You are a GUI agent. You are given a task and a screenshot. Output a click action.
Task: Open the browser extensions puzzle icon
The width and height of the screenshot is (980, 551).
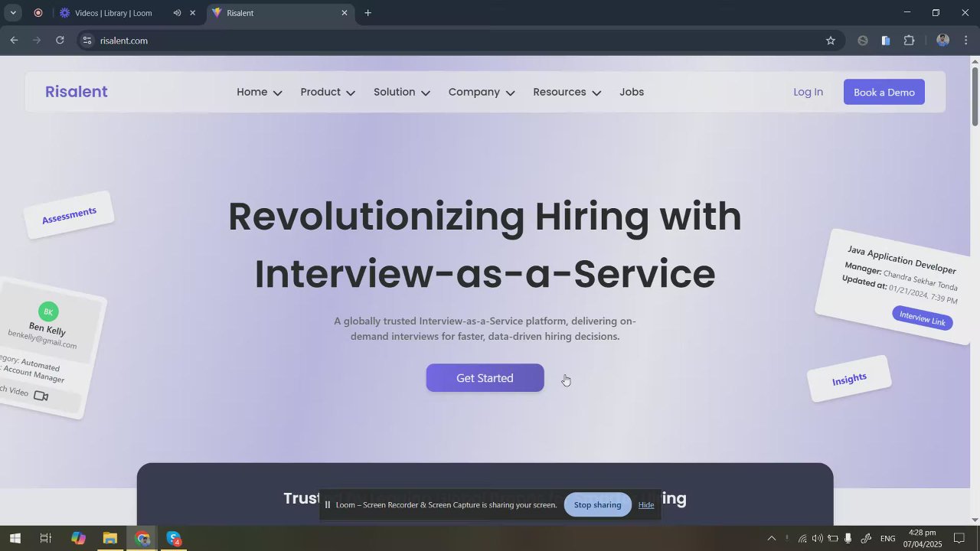pyautogui.click(x=910, y=41)
